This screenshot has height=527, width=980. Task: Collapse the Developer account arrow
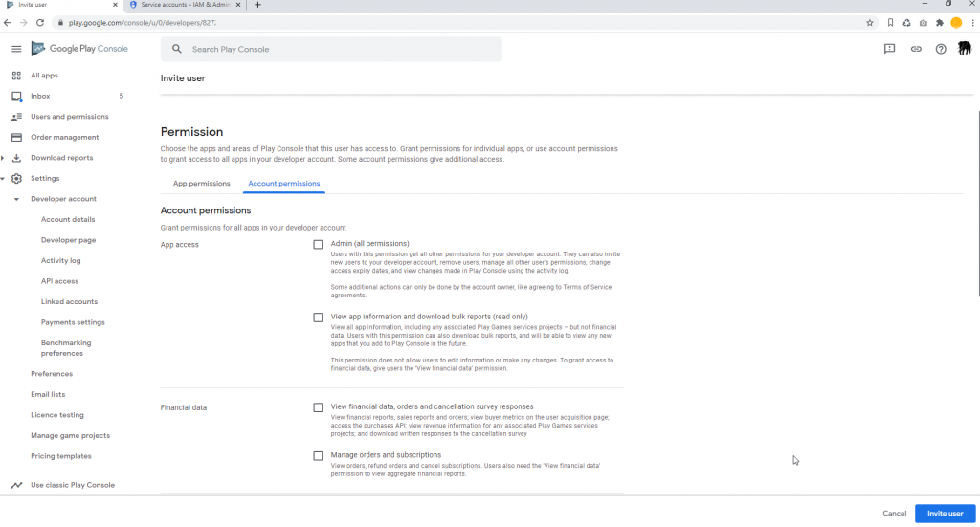pos(16,199)
